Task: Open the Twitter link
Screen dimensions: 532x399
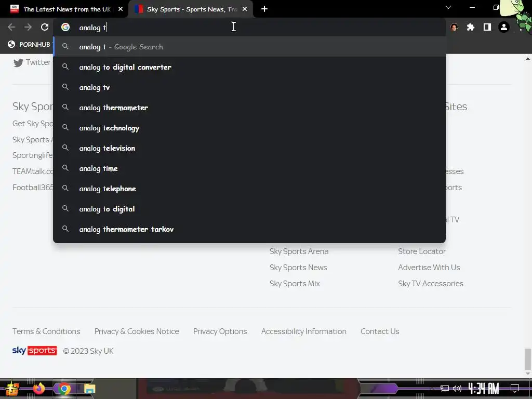Action: coord(32,62)
